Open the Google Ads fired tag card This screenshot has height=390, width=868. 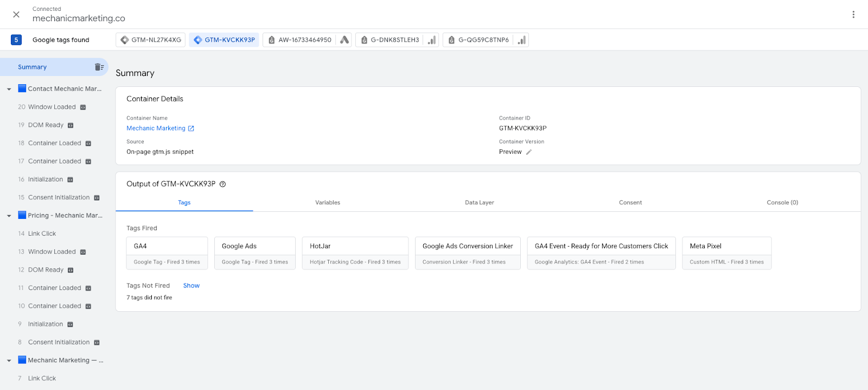(255, 253)
